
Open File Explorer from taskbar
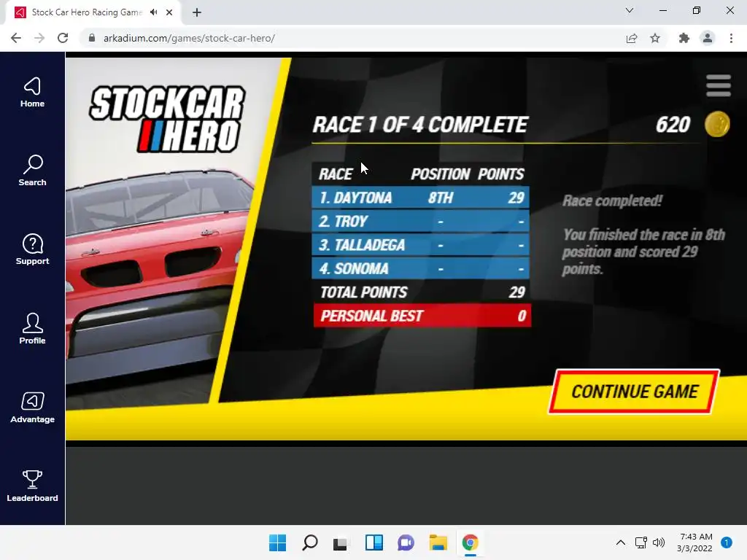tap(438, 542)
